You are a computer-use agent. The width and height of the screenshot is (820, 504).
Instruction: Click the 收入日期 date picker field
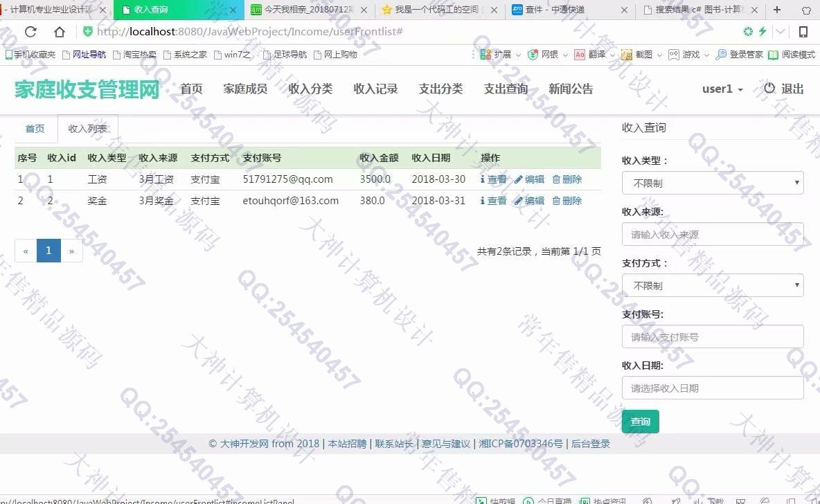pyautogui.click(x=713, y=388)
